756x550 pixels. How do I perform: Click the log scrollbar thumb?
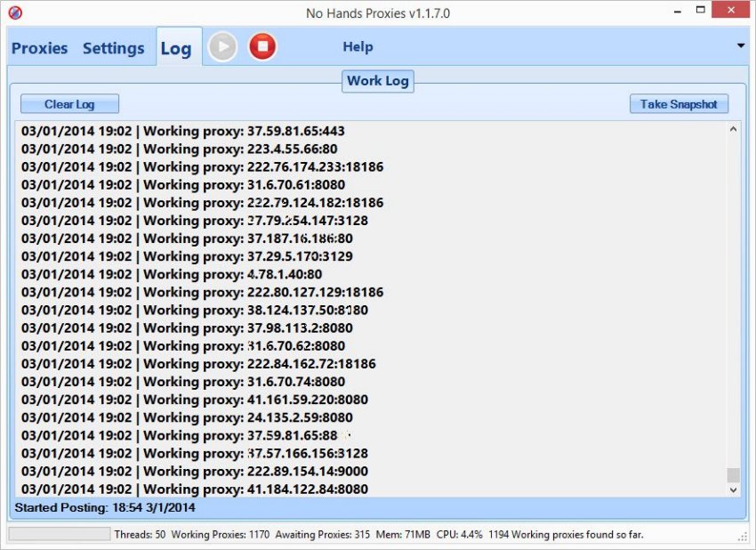(734, 474)
